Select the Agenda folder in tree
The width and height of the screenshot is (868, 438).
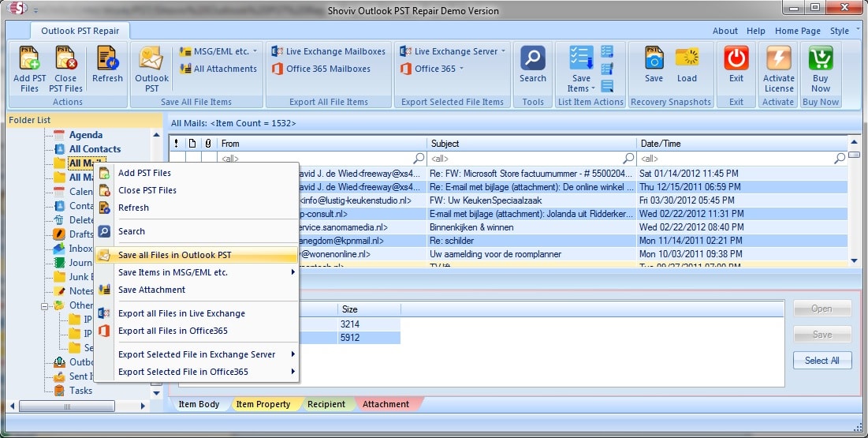click(x=85, y=135)
